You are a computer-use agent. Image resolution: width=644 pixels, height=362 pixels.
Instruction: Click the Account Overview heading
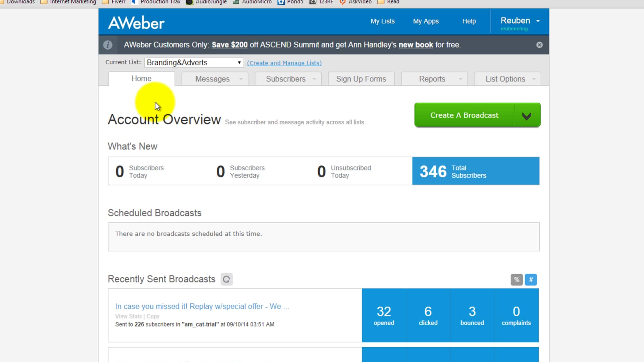click(164, 120)
